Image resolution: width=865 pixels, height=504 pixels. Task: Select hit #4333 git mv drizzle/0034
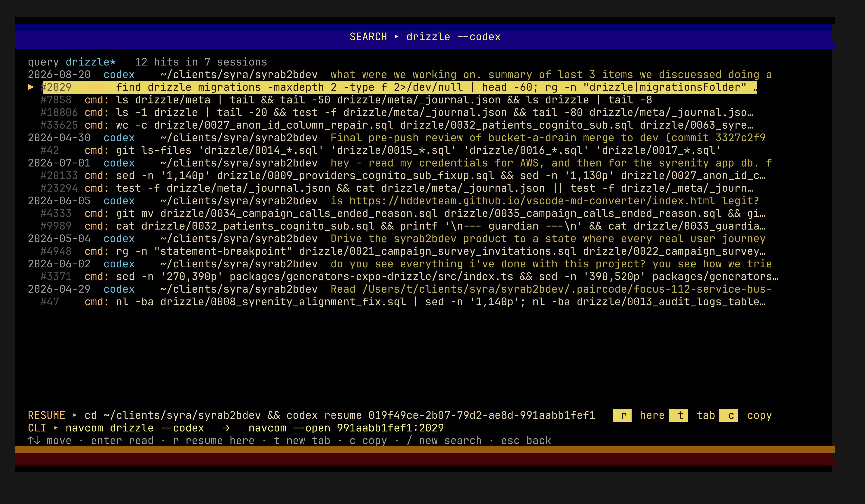(x=403, y=214)
